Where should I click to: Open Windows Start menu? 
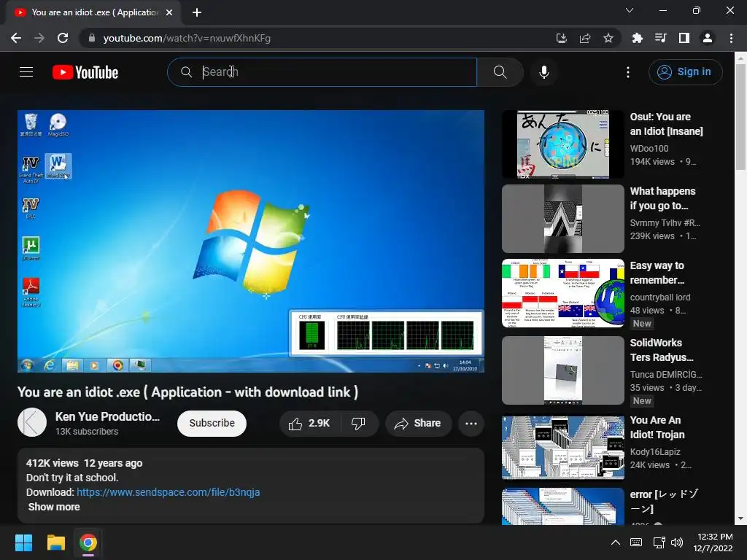point(23,542)
